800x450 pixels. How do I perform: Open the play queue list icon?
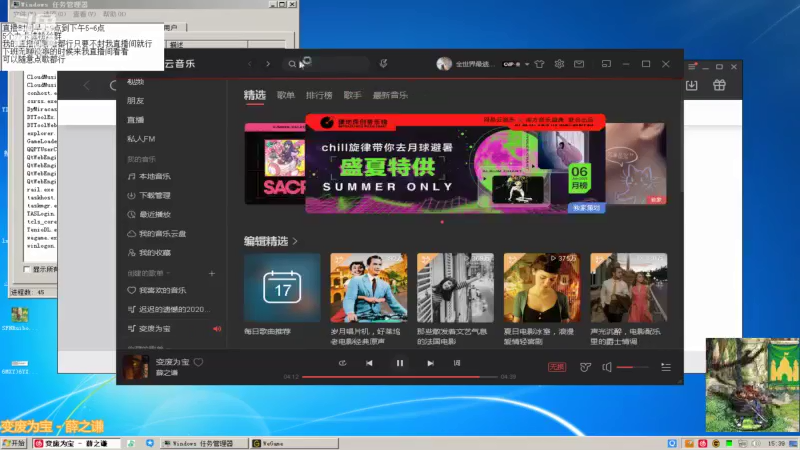(x=666, y=367)
